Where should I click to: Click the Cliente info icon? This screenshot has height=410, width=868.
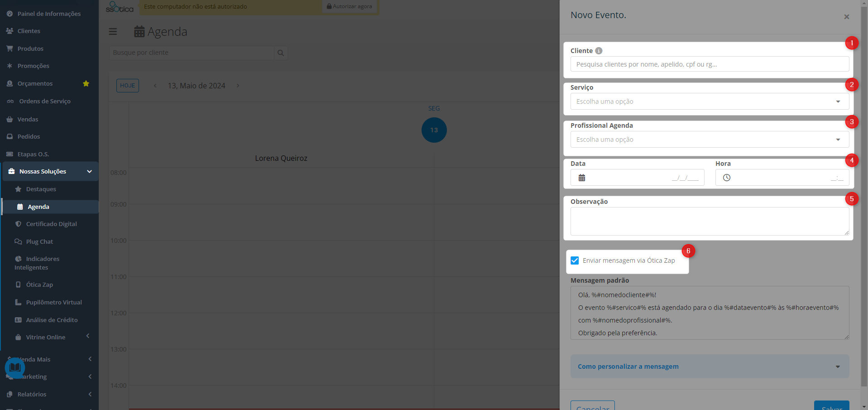(599, 51)
